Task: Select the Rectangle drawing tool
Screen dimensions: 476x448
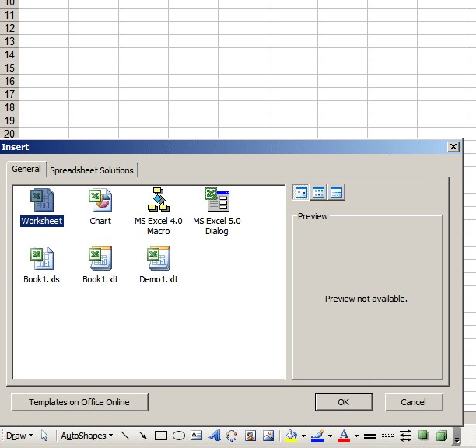Action: click(x=161, y=436)
